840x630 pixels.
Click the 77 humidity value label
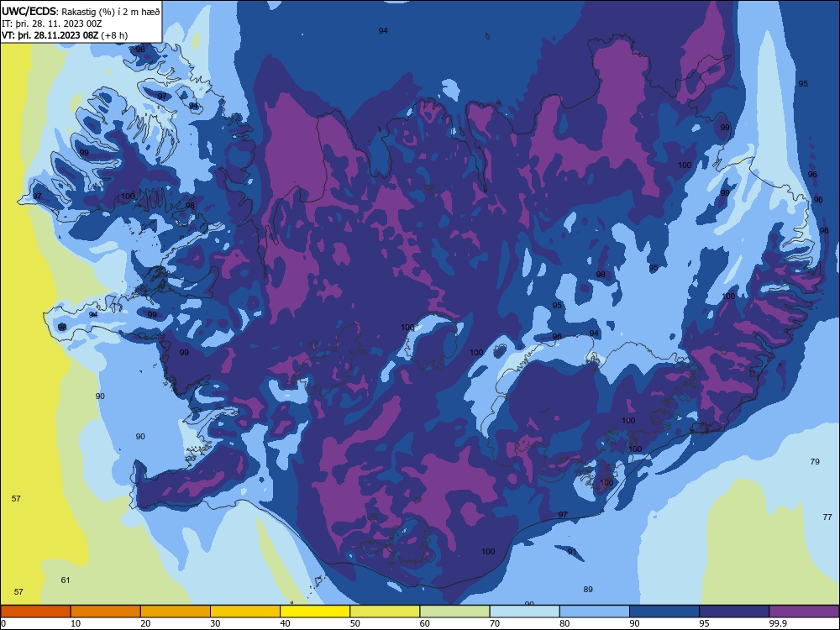tap(827, 517)
